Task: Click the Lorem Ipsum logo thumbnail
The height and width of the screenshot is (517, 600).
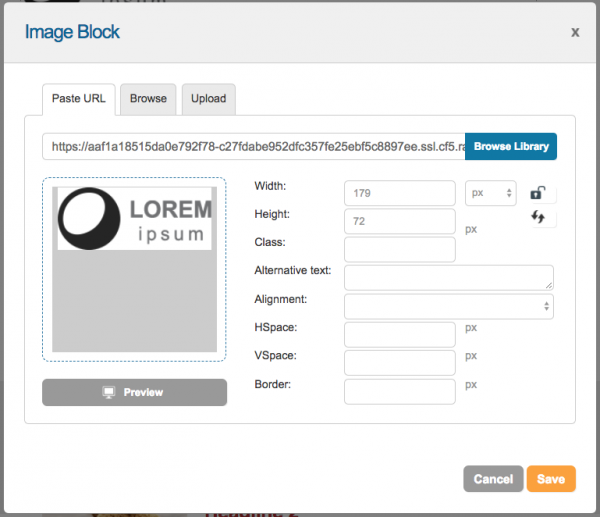Action: click(135, 220)
